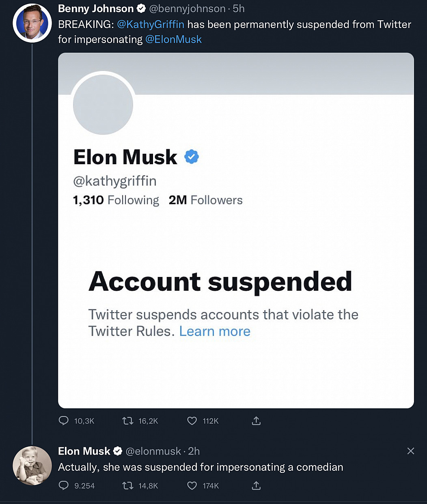Click the 2h timestamp on reply

(194, 451)
